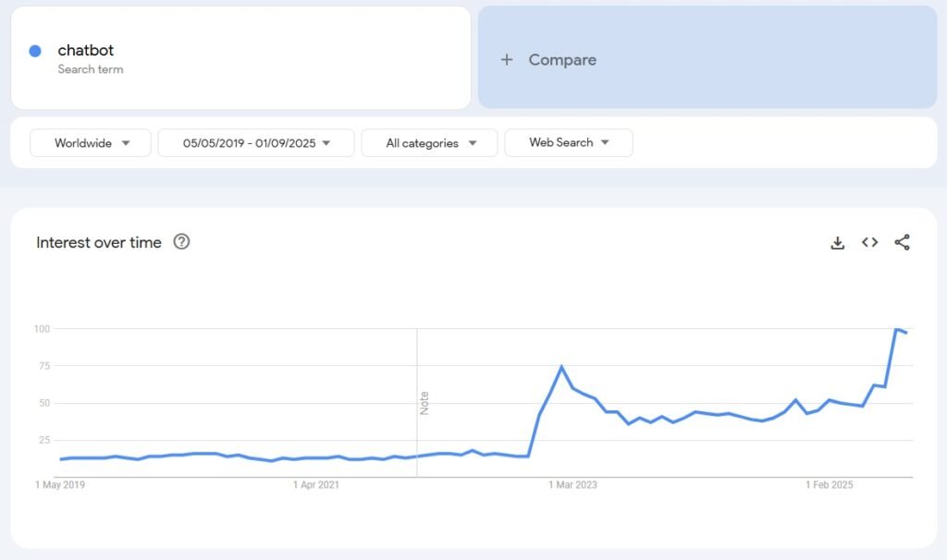Click the 100 y-axis label
The height and width of the screenshot is (560, 947).
[42, 329]
